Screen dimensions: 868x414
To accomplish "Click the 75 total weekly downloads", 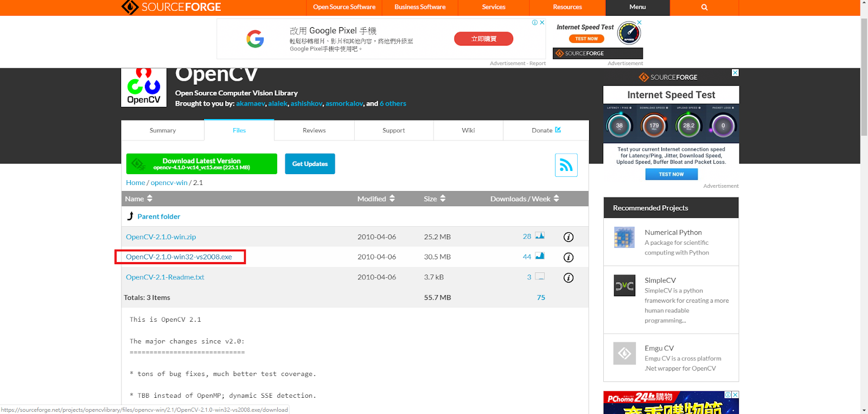I will click(541, 298).
